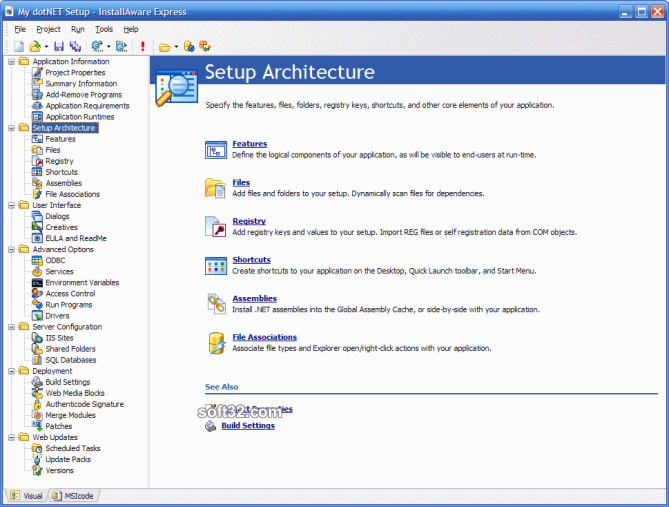The width and height of the screenshot is (669, 507).
Task: Click the Build Settings printer icon under See Also
Action: pyautogui.click(x=211, y=426)
